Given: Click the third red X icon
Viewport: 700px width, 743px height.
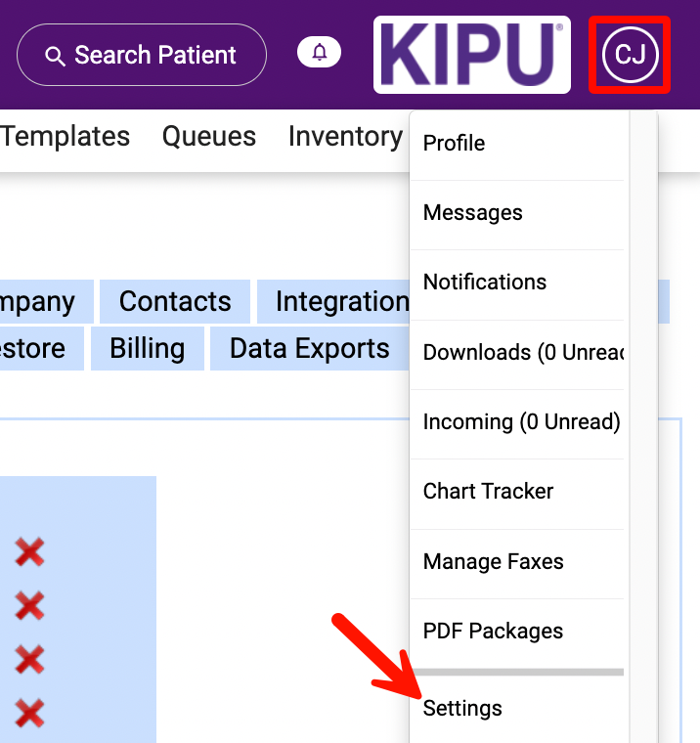Looking at the screenshot, I should pos(29,661).
